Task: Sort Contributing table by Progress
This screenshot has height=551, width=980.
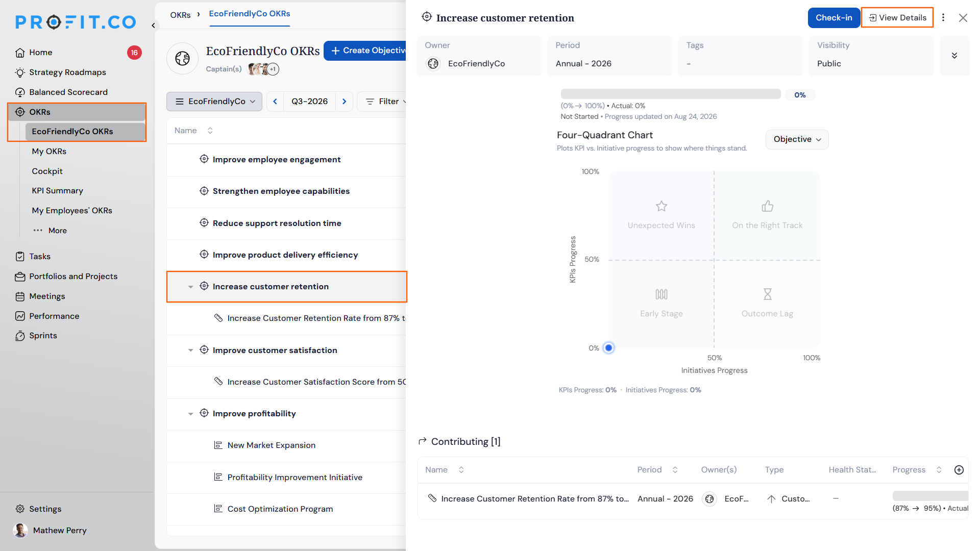Action: click(939, 470)
